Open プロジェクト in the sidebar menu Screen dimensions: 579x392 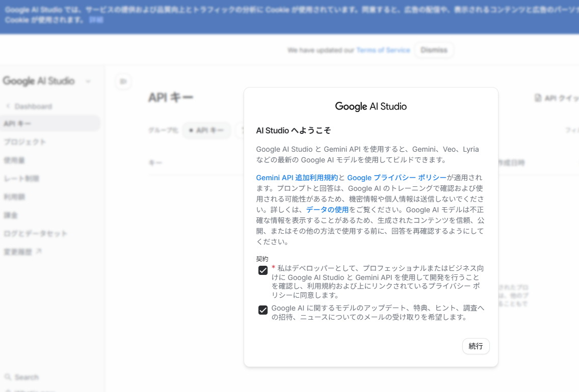(24, 142)
